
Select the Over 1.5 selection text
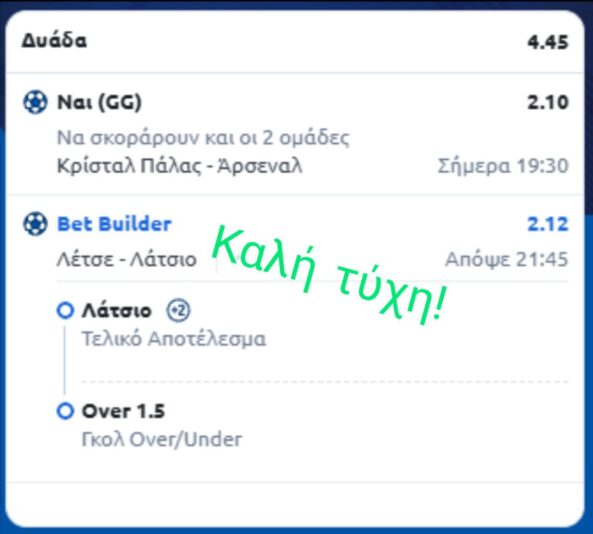pos(124,411)
